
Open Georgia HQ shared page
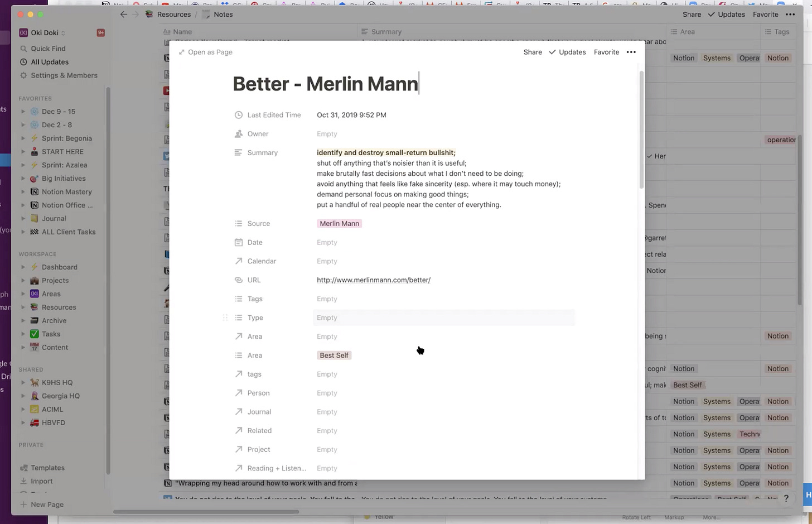point(61,396)
